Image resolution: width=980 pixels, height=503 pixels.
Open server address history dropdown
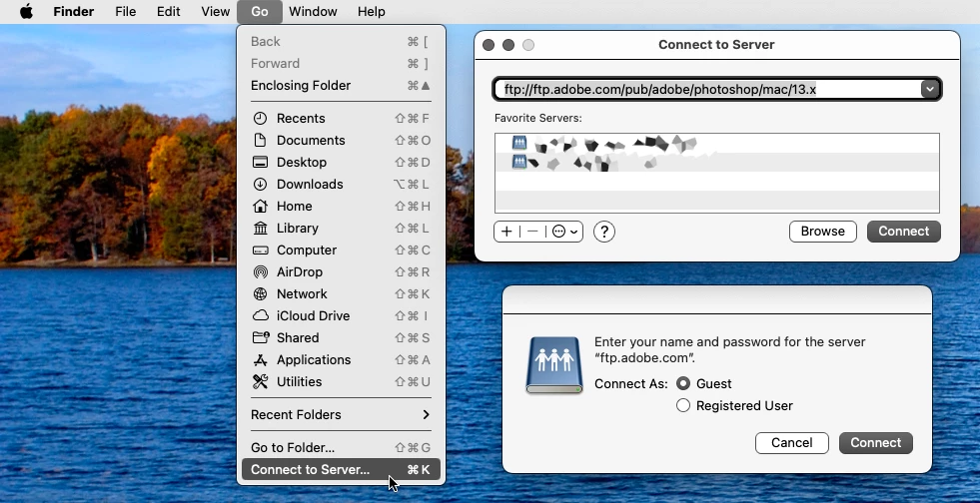pyautogui.click(x=929, y=89)
